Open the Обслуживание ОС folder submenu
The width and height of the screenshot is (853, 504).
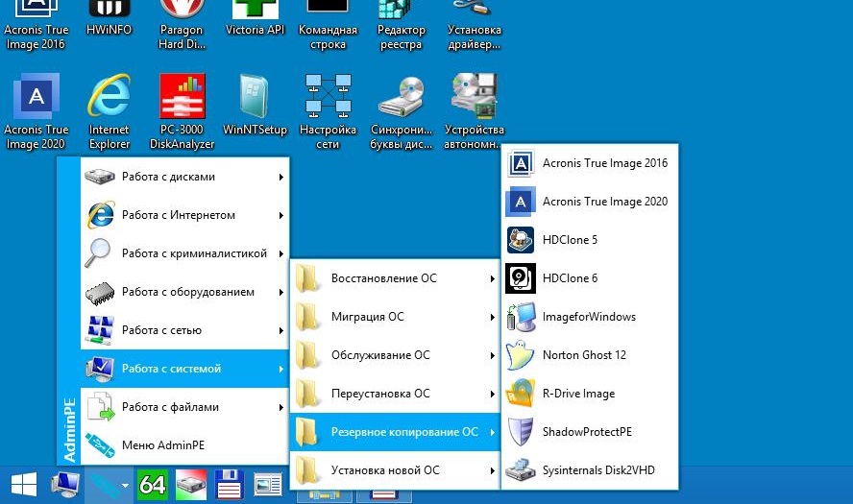pos(395,355)
